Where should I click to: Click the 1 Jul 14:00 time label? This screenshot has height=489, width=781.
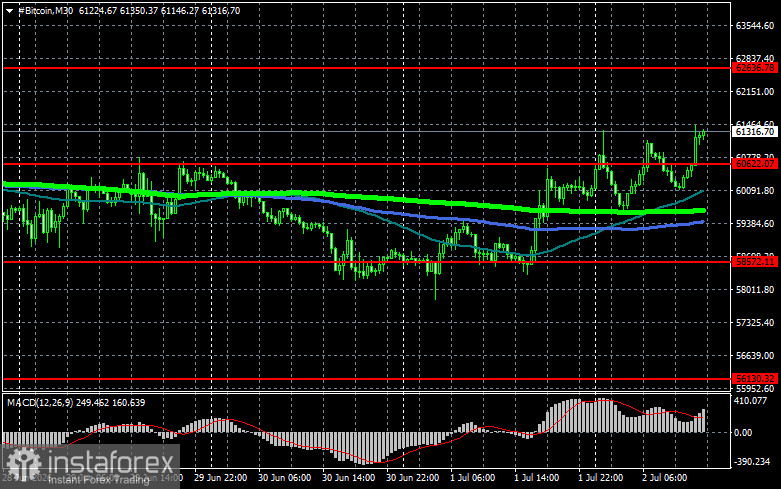[536, 478]
